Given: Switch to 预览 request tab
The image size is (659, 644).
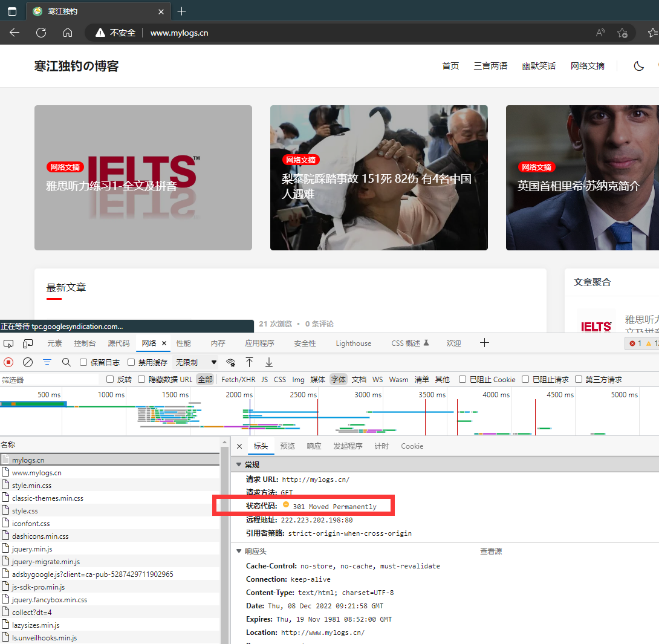Looking at the screenshot, I should 287,446.
